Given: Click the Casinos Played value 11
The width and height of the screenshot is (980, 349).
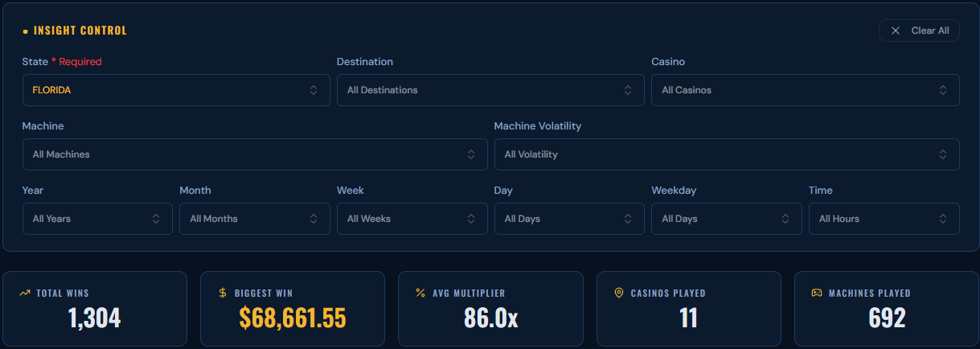Looking at the screenshot, I should [689, 318].
